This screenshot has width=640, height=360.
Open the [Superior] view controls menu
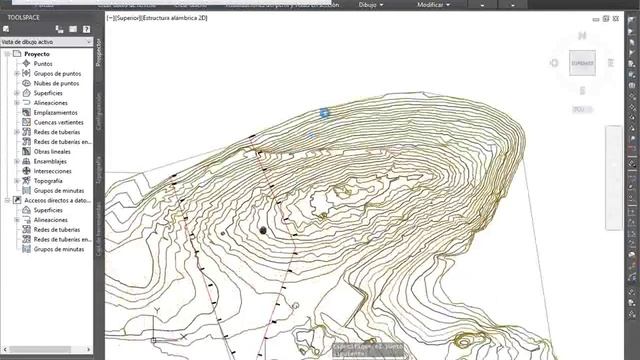click(127, 18)
